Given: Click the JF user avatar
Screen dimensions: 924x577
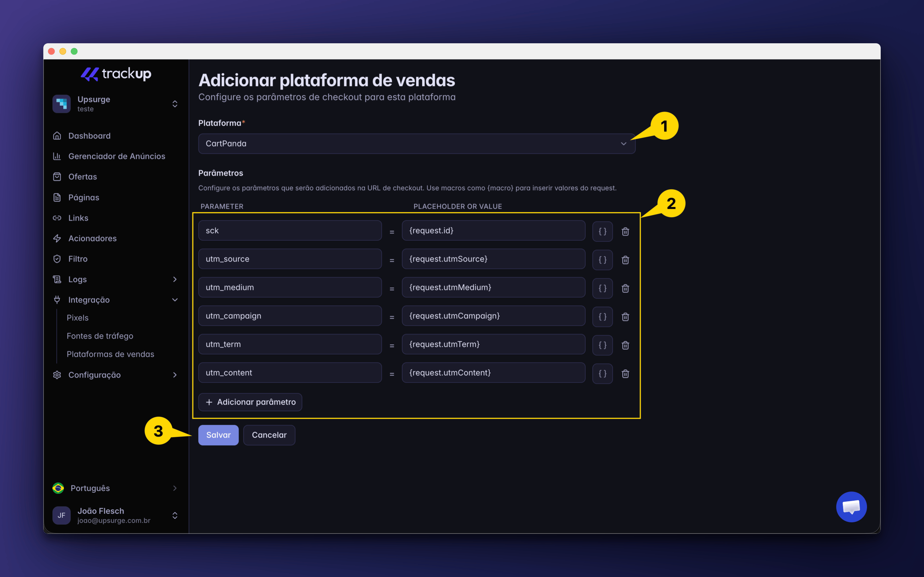Looking at the screenshot, I should [62, 516].
